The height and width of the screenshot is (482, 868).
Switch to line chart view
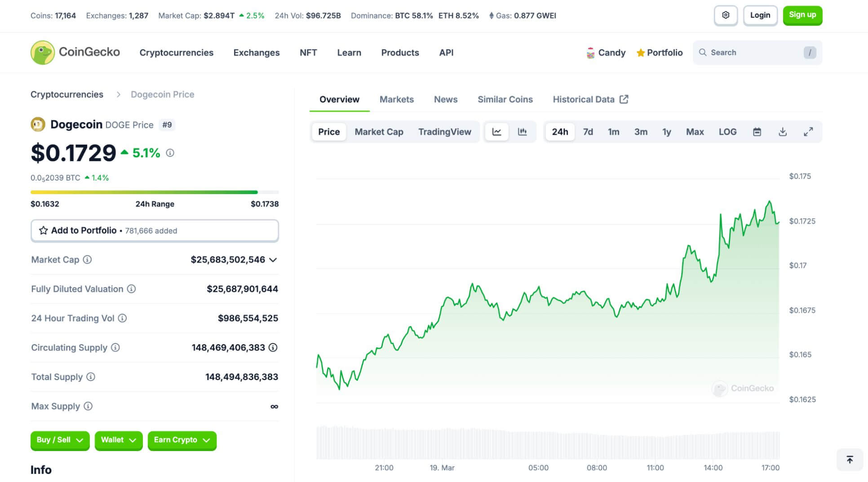(496, 132)
